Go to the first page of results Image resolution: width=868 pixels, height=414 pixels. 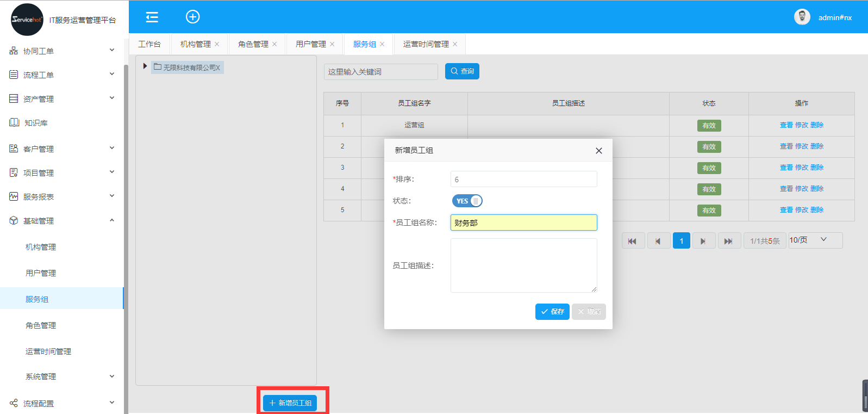(633, 241)
